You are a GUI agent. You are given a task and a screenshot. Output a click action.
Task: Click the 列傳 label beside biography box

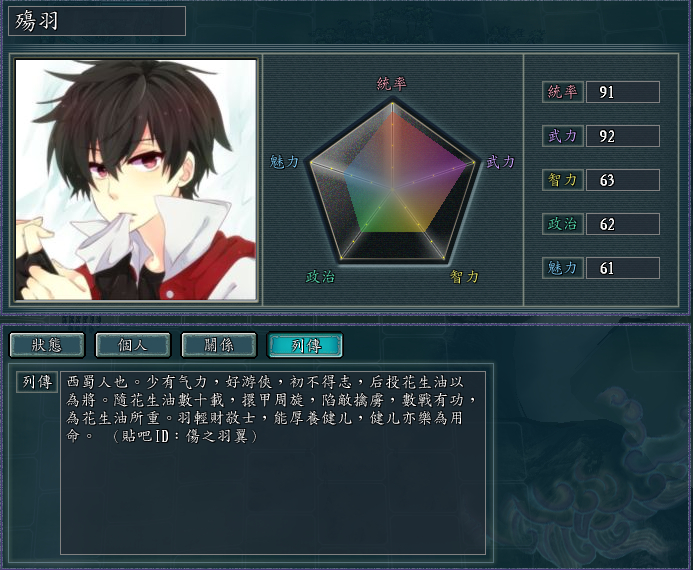click(x=37, y=382)
